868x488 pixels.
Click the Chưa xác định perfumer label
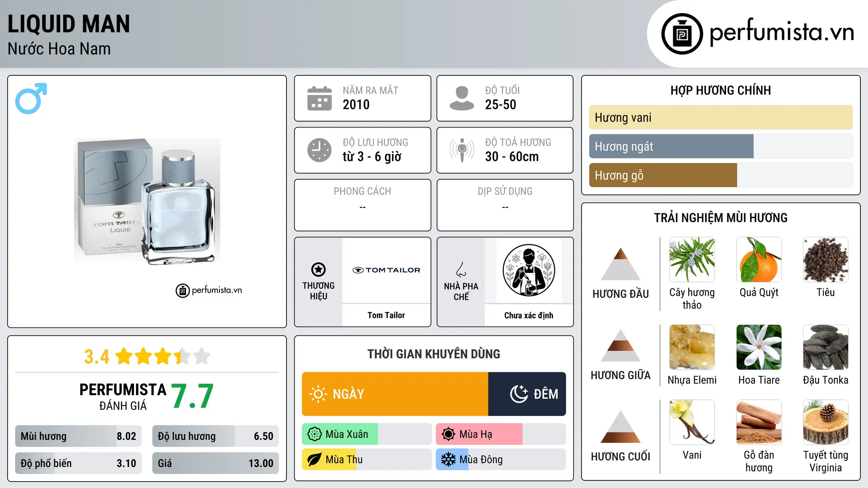point(529,315)
